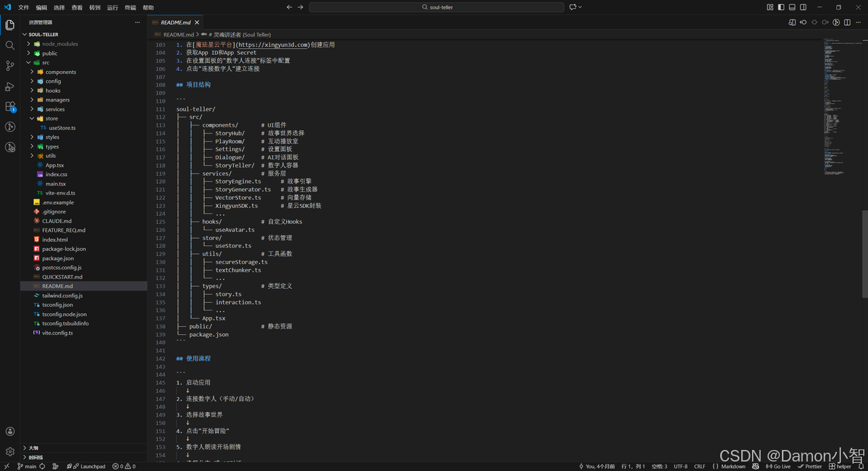This screenshot has height=471, width=868.
Task: Open the Accounts menu icon
Action: [10, 431]
